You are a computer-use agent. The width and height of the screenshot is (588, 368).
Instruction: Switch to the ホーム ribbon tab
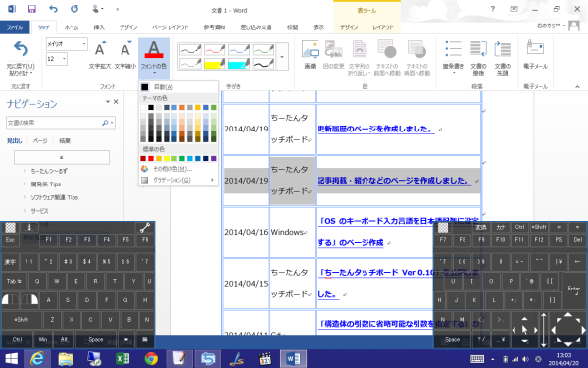click(x=72, y=27)
